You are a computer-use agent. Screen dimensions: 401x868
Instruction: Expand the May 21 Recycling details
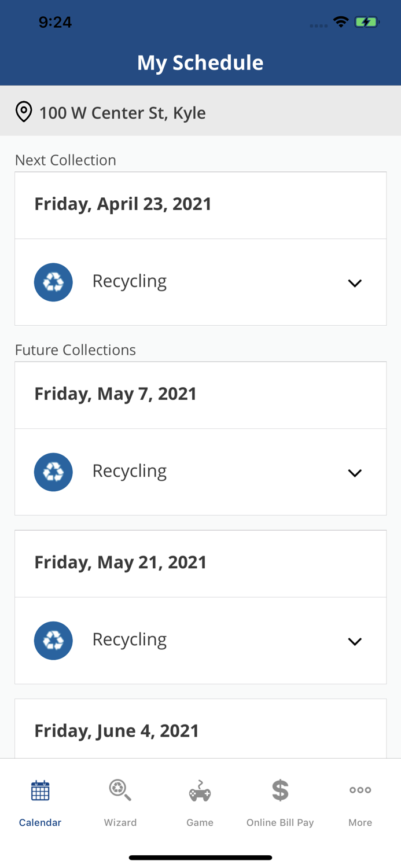355,641
